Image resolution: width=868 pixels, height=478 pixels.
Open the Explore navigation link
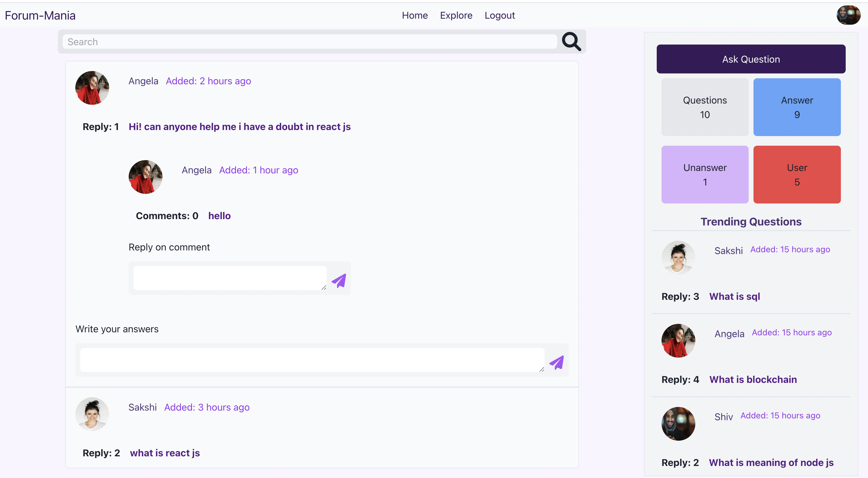point(456,15)
